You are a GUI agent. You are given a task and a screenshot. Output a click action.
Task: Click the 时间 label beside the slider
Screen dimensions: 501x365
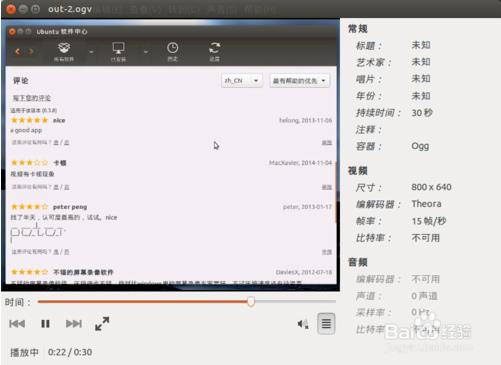tap(18, 302)
